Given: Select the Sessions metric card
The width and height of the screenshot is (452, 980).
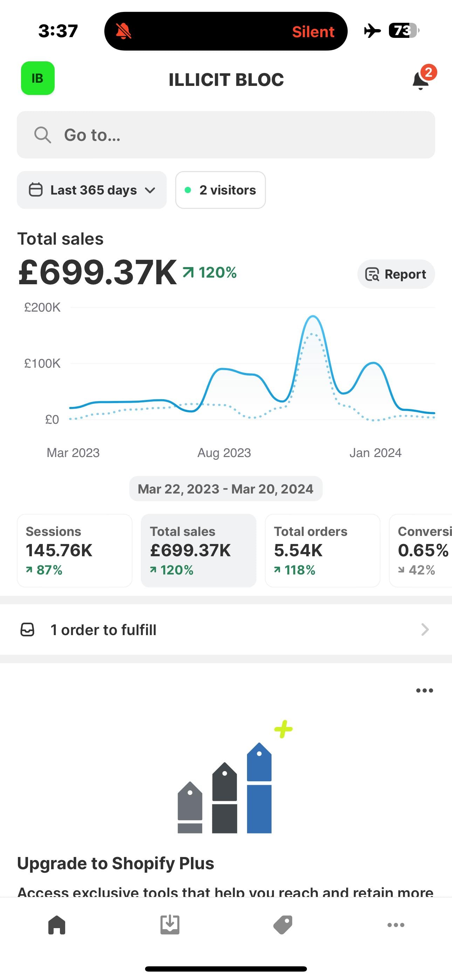Looking at the screenshot, I should 75,551.
